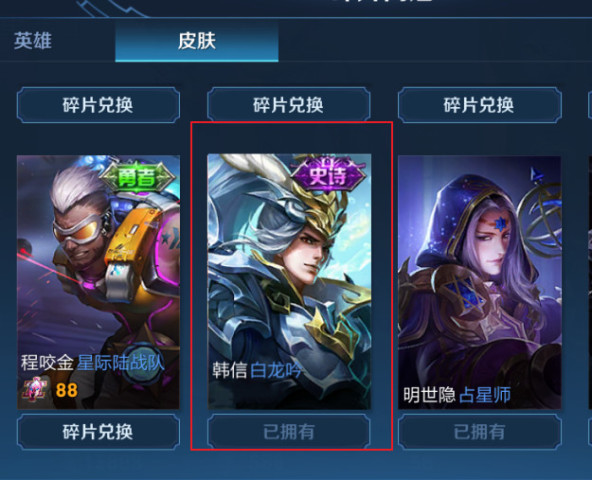Open the 韩信 白龙吟 skin card

tap(289, 281)
